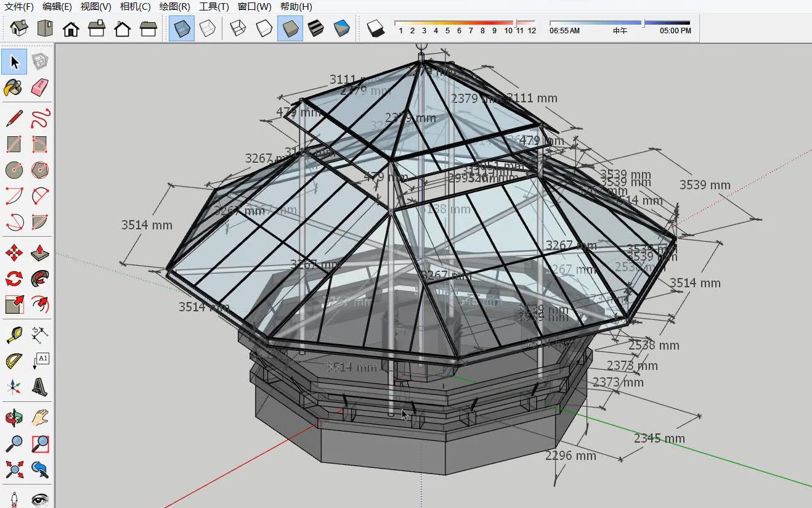The width and height of the screenshot is (812, 508).
Task: Activate the Arc tool
Action: click(x=14, y=195)
